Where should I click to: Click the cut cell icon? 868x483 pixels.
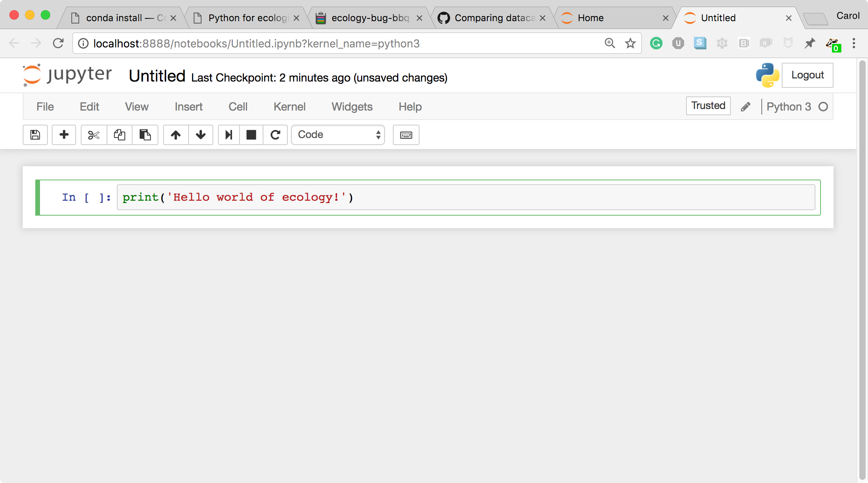92,134
